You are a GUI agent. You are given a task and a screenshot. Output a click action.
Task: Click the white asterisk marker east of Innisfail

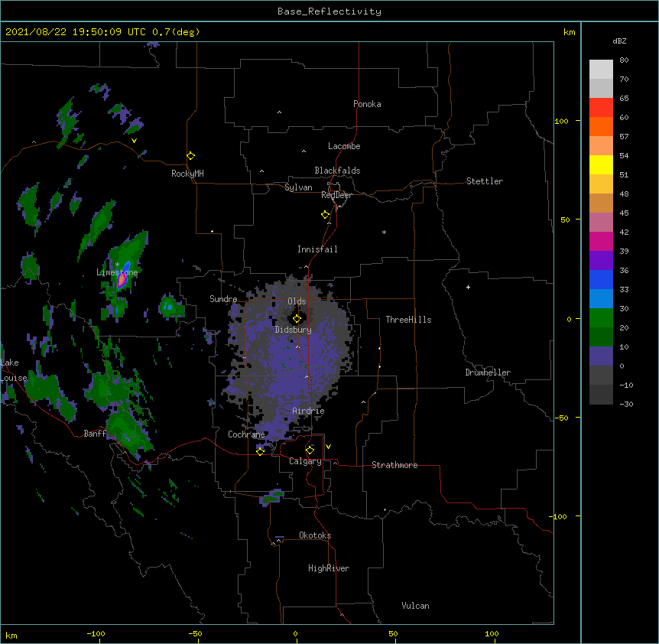tap(384, 232)
